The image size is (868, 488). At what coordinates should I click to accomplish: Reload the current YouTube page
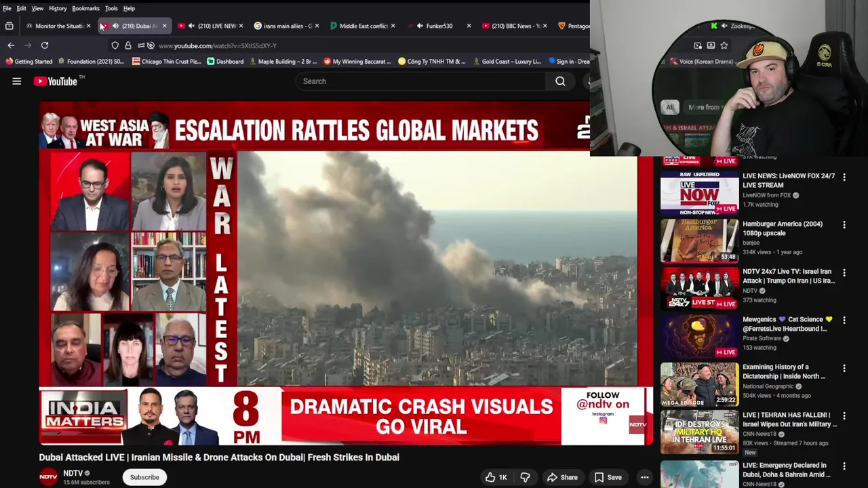pos(45,45)
